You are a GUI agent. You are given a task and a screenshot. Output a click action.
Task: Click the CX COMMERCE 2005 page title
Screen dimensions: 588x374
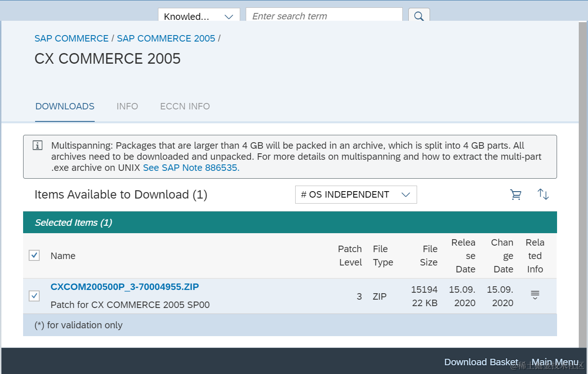[x=108, y=59]
